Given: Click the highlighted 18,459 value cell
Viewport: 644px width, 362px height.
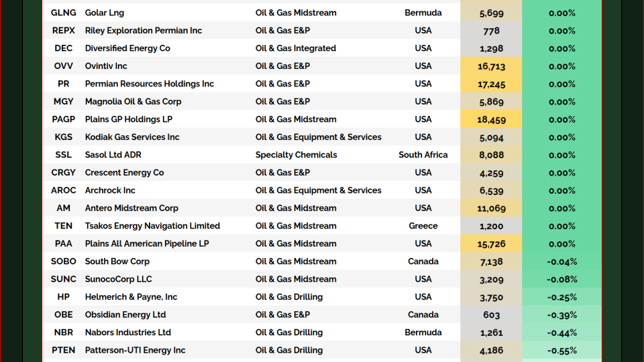Looking at the screenshot, I should [491, 119].
